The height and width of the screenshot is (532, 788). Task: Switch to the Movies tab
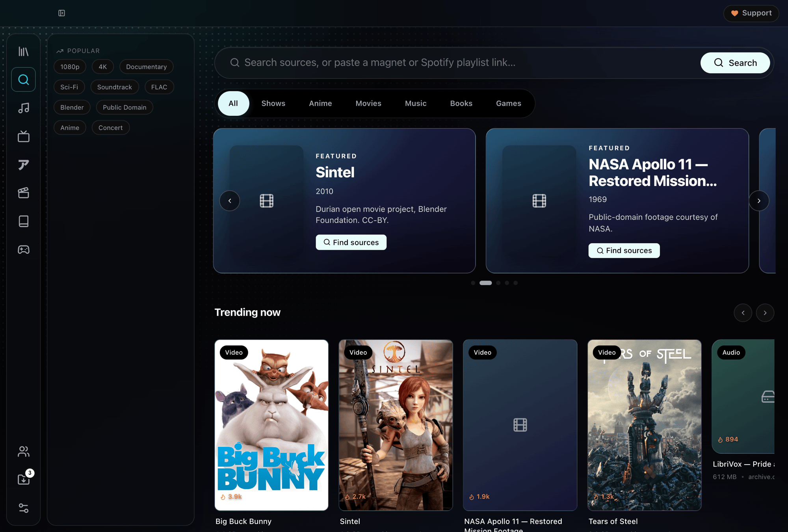(x=368, y=103)
